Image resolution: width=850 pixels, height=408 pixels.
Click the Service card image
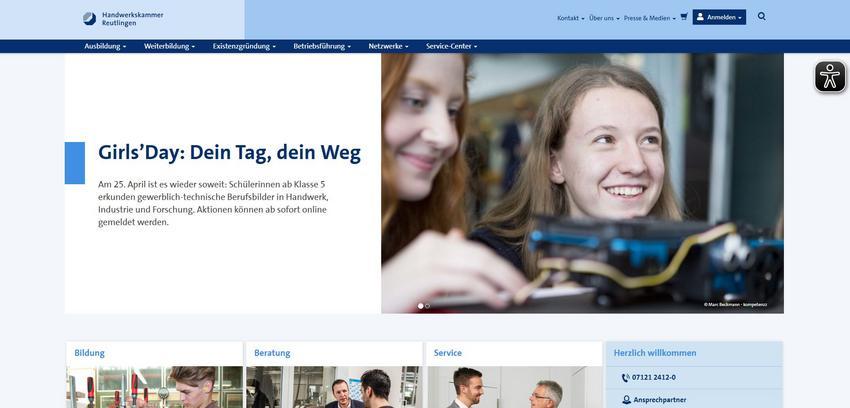point(514,387)
